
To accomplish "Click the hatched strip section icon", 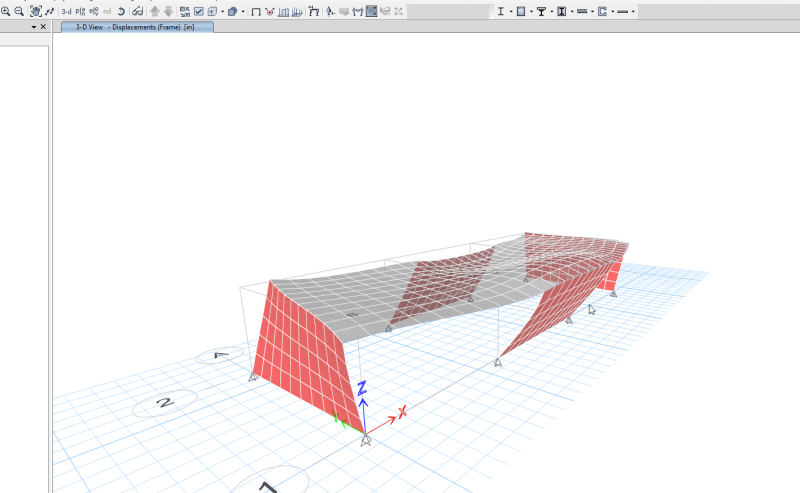I will point(582,11).
